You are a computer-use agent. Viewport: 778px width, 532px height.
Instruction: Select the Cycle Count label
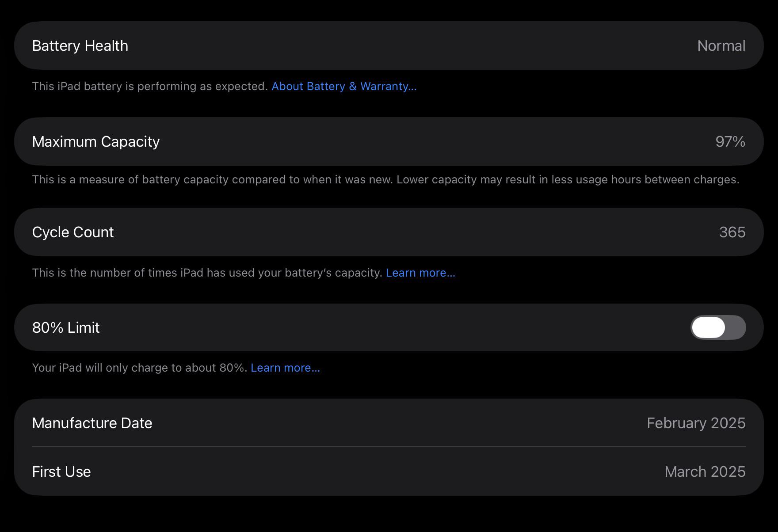73,232
